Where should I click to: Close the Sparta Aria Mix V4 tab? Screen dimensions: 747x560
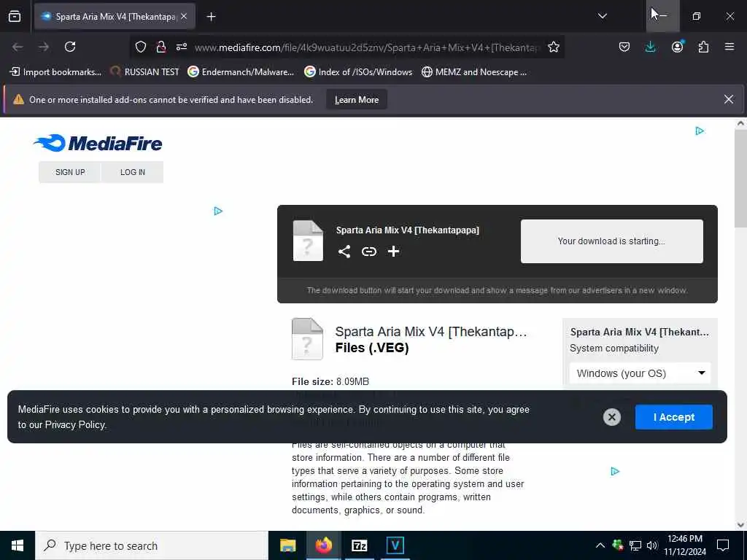(184, 16)
